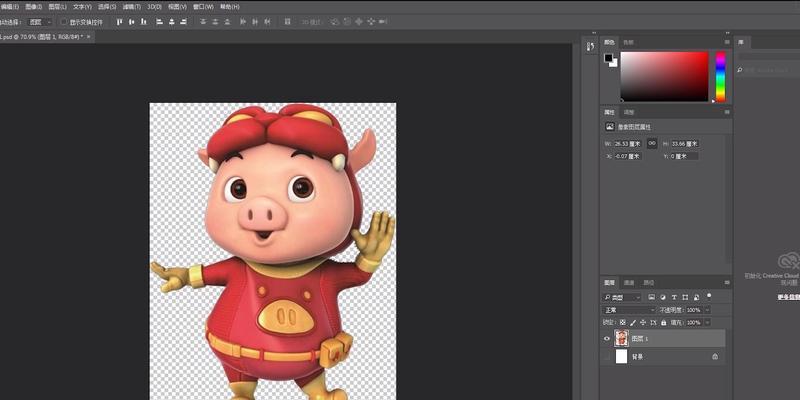
Task: Click the Creative Cloud more info link
Action: tap(788, 297)
